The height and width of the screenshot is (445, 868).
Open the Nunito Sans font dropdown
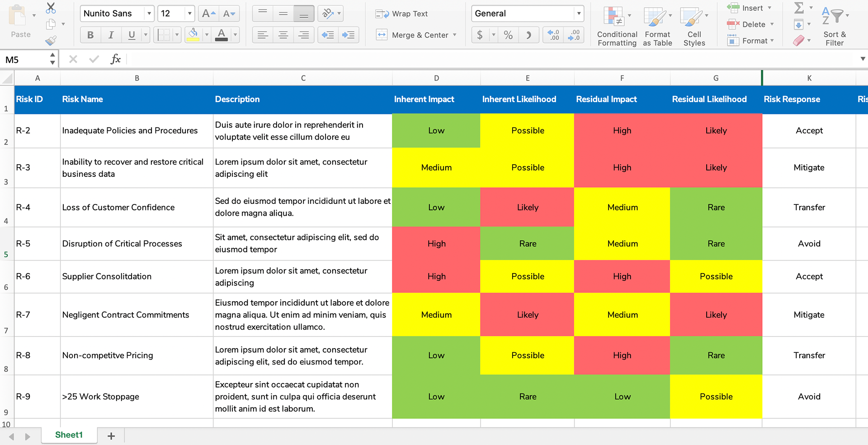click(149, 14)
